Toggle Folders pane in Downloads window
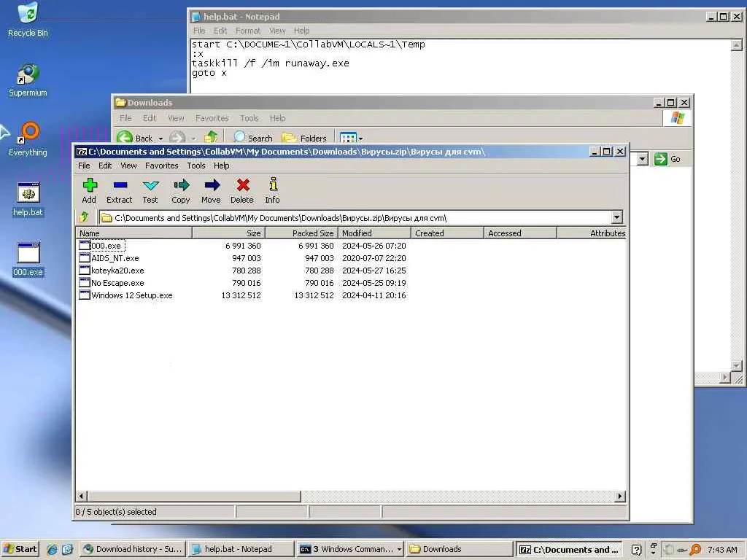The width and height of the screenshot is (747, 560). (x=304, y=138)
